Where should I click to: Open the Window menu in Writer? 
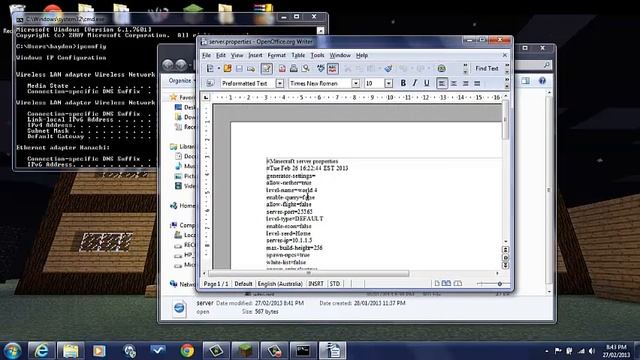tap(340, 55)
